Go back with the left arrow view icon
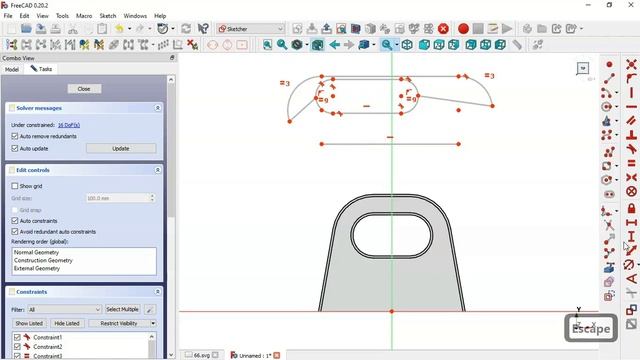The width and height of the screenshot is (640, 360). point(334,45)
